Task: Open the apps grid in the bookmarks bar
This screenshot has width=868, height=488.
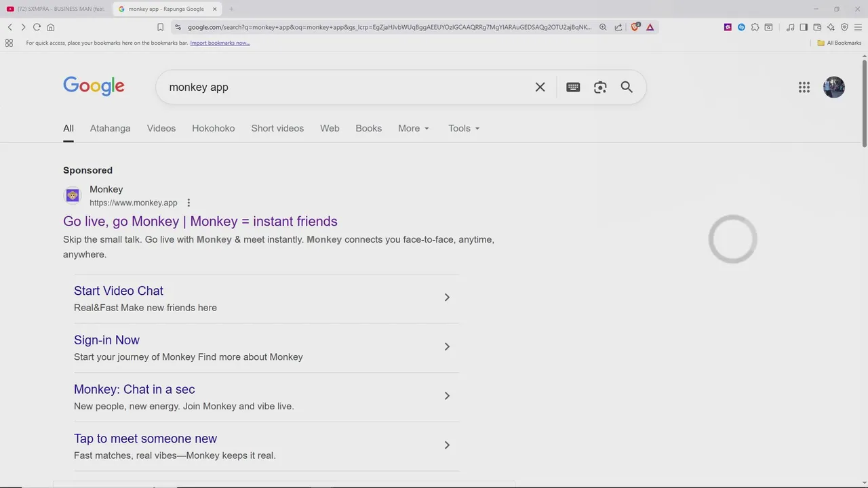Action: [9, 43]
